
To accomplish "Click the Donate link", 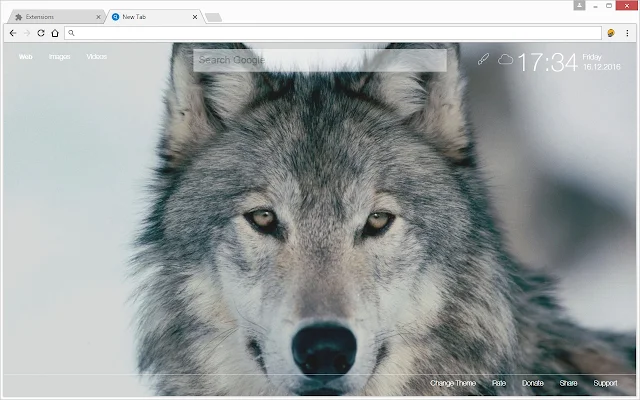I will tap(533, 383).
